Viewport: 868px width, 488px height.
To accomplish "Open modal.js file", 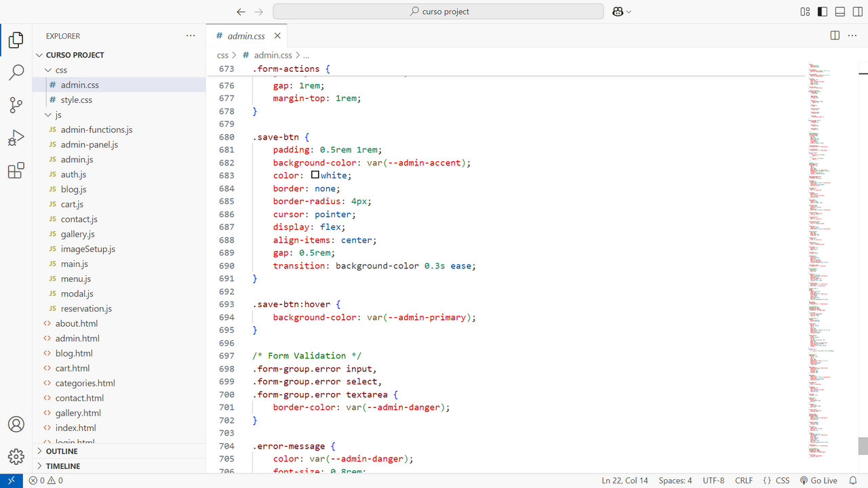I will (119, 293).
